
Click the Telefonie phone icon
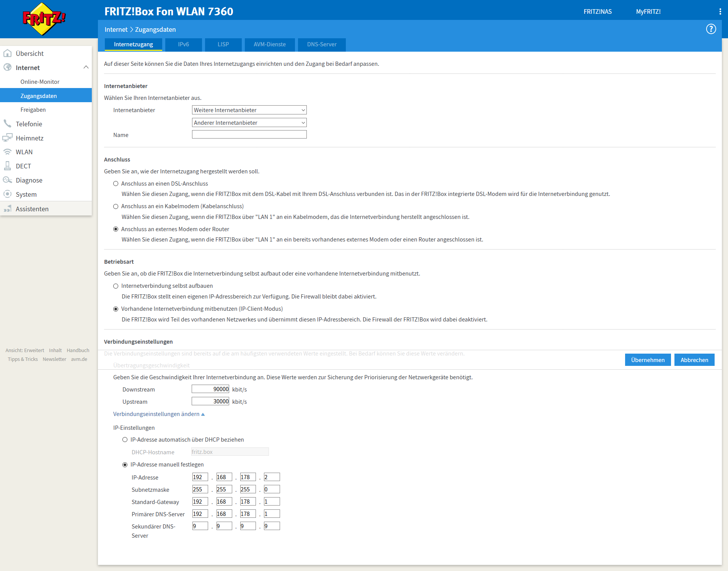point(7,124)
